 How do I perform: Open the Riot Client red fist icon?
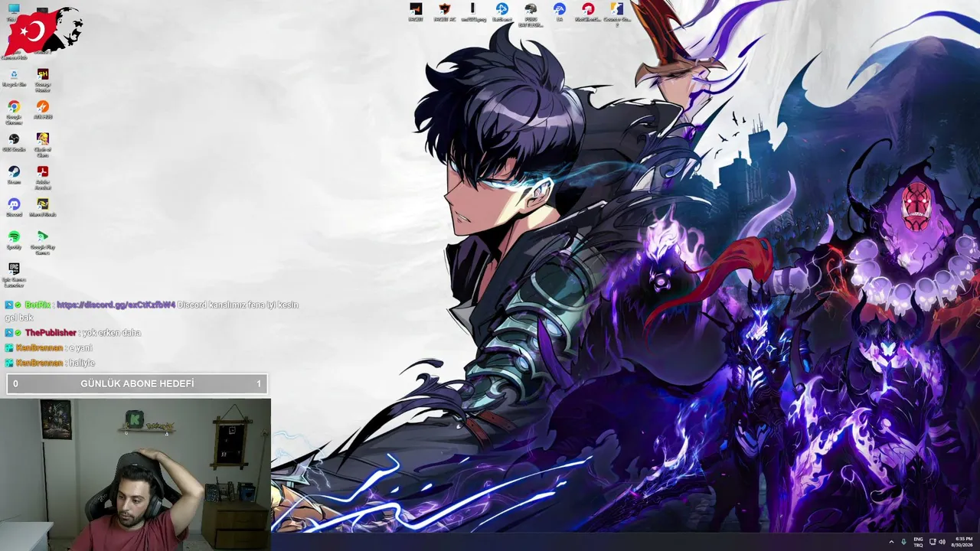[x=588, y=12]
